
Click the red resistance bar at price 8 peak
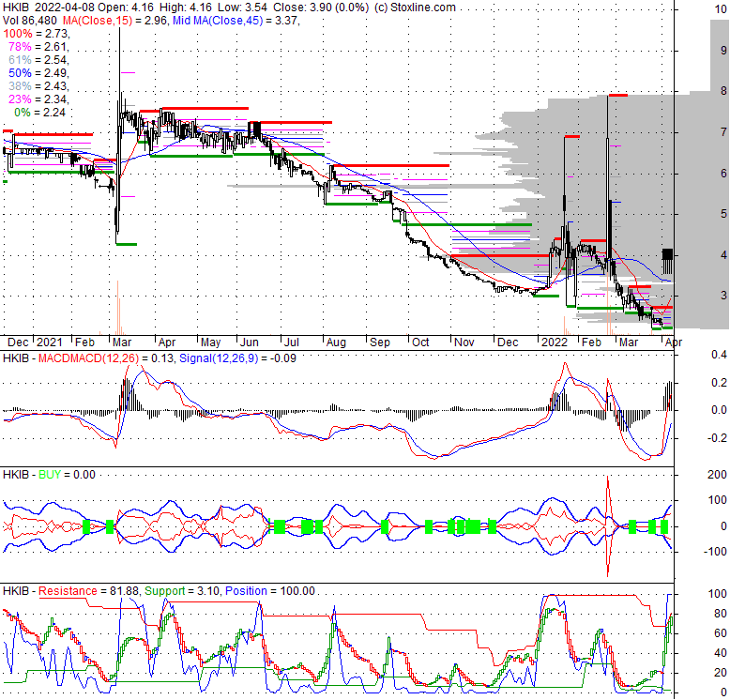pos(617,96)
